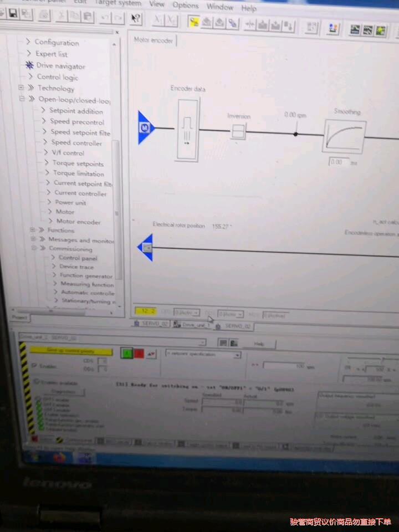Click the red switch-off button
Image resolution: width=399 pixels, height=532 pixels.
tap(139, 354)
